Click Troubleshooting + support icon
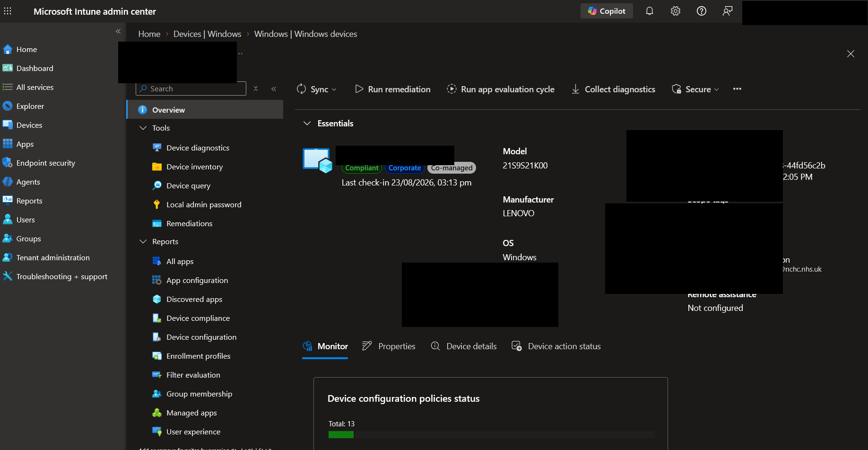 click(8, 276)
